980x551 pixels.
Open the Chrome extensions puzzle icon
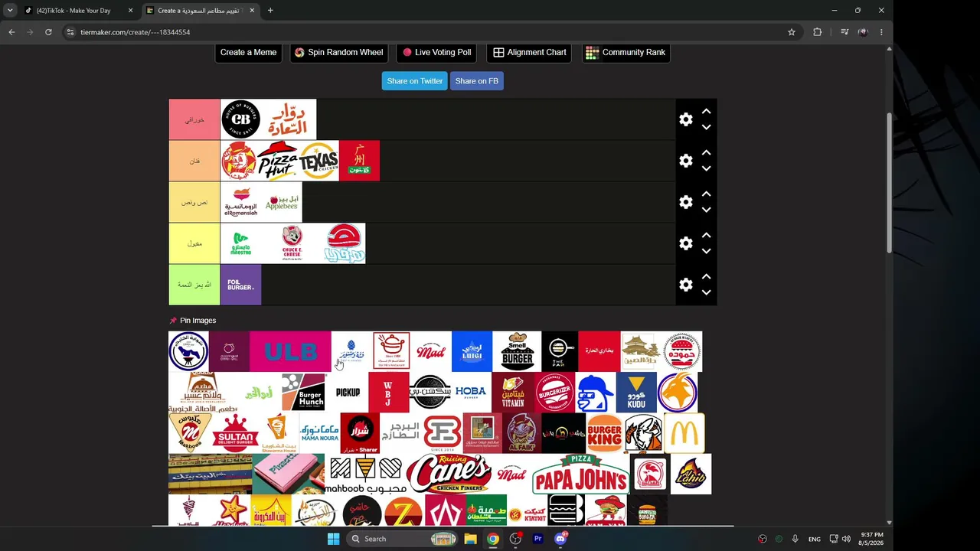pyautogui.click(x=818, y=32)
